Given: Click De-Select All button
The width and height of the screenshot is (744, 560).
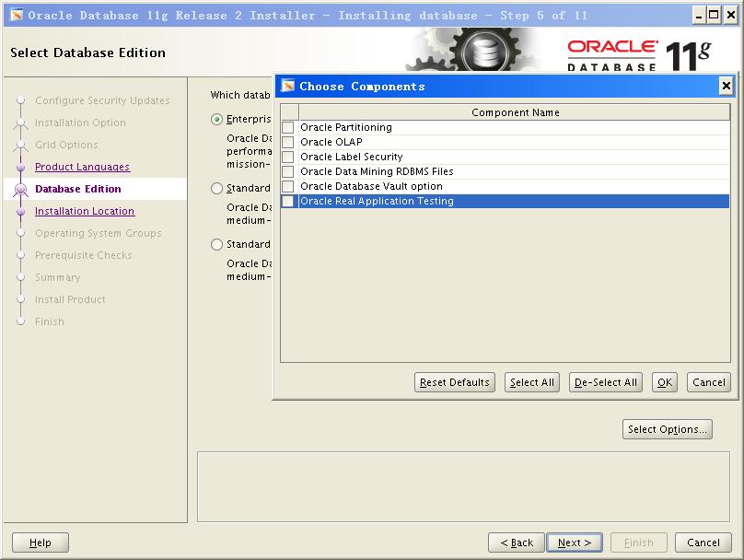Looking at the screenshot, I should (x=605, y=382).
